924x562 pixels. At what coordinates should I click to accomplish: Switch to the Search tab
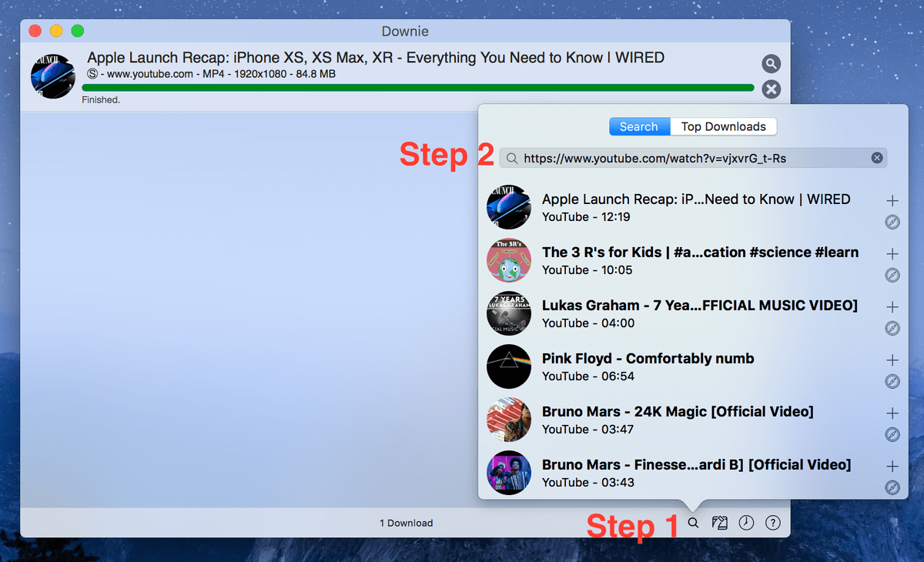[639, 126]
